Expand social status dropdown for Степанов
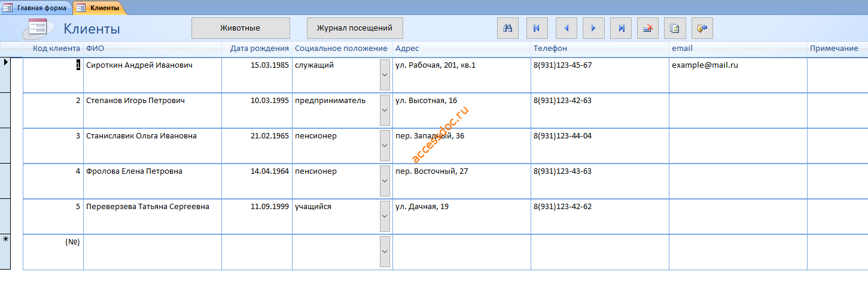Screen dimensions: 868x293 tap(385, 110)
